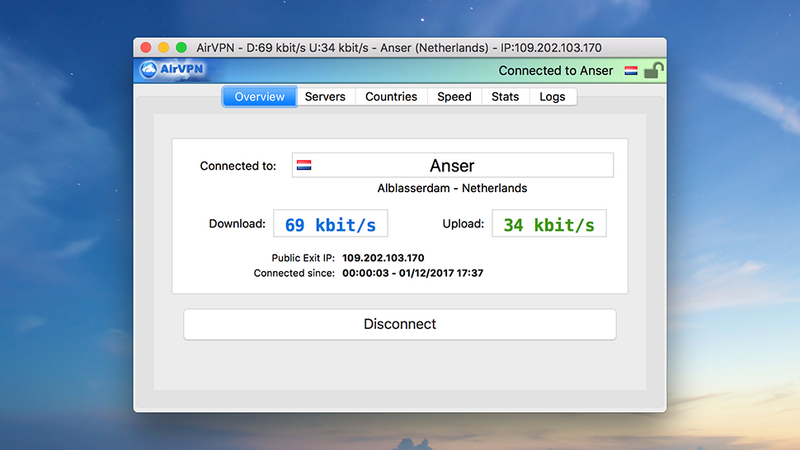
Task: Open the Speed tab
Action: [454, 96]
